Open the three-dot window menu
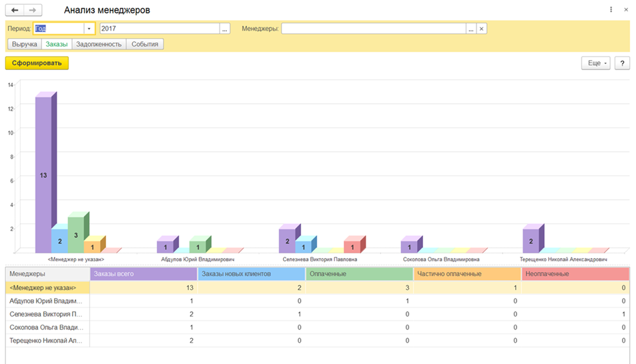 click(x=611, y=10)
